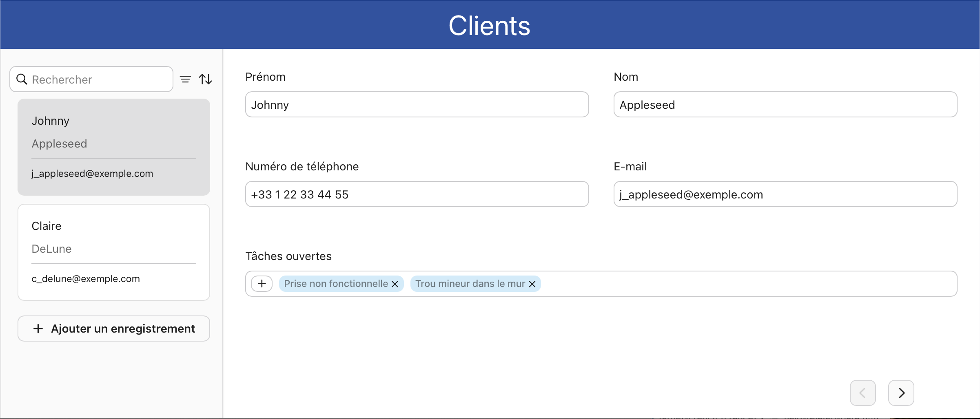Select the "Trou mineur dans le mur" task tag

click(470, 283)
